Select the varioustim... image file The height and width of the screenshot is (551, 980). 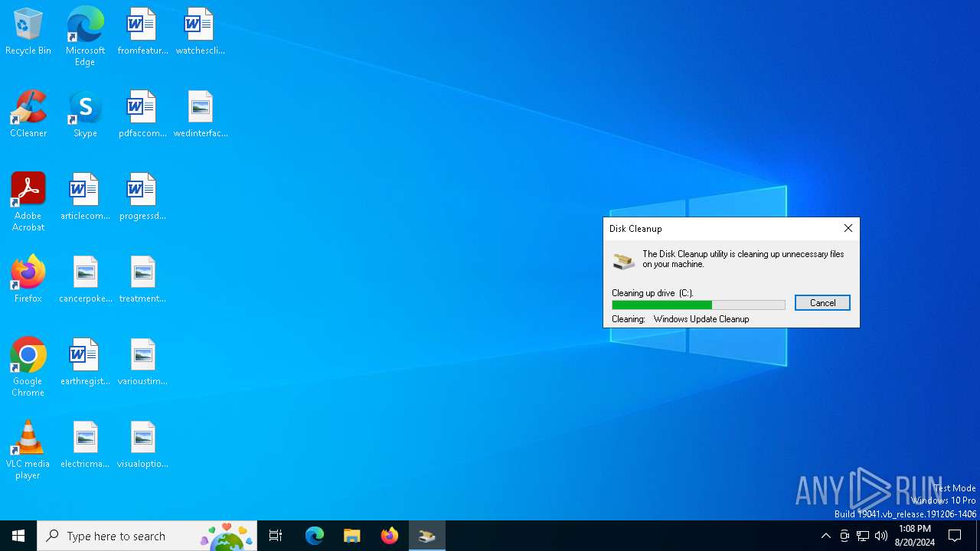tap(142, 362)
